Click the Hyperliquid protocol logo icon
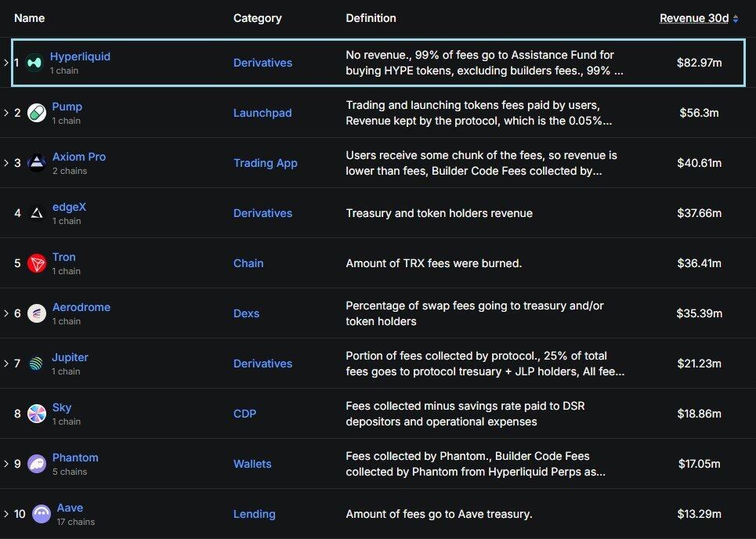 point(34,63)
